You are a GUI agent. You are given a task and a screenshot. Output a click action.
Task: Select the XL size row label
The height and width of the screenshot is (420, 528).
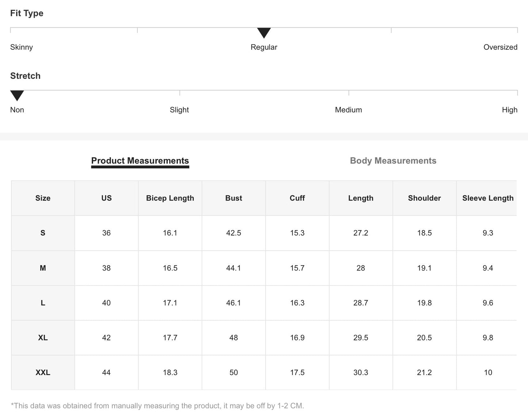[43, 338]
